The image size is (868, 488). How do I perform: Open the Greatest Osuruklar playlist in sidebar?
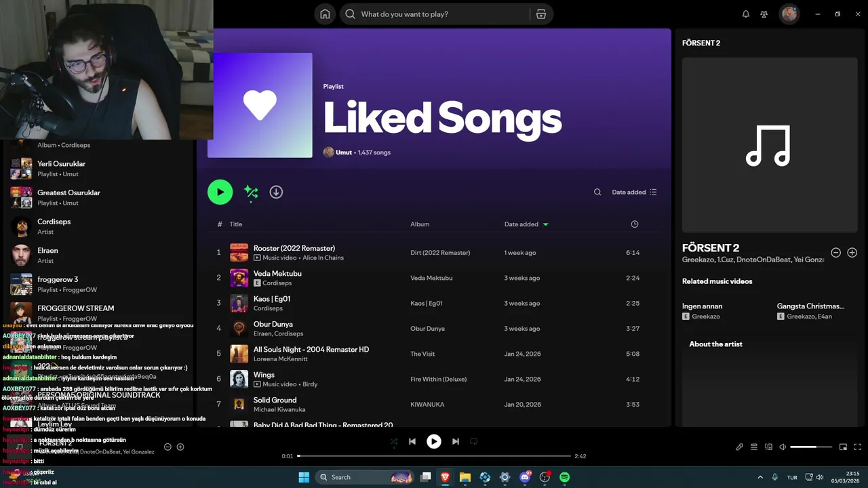(x=98, y=197)
